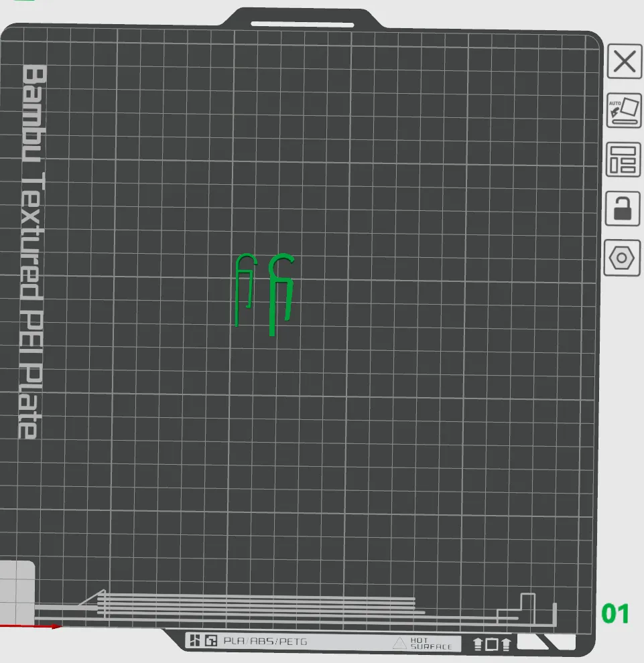Click the auto-orient plate icon

click(624, 110)
